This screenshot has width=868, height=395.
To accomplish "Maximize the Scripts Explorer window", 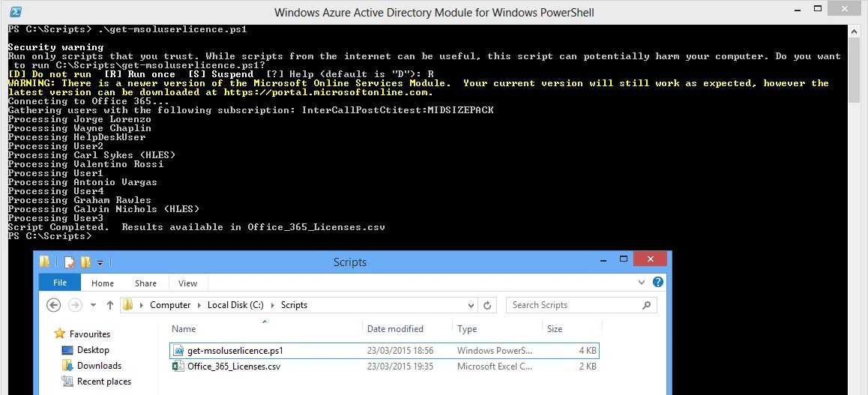I will point(624,259).
